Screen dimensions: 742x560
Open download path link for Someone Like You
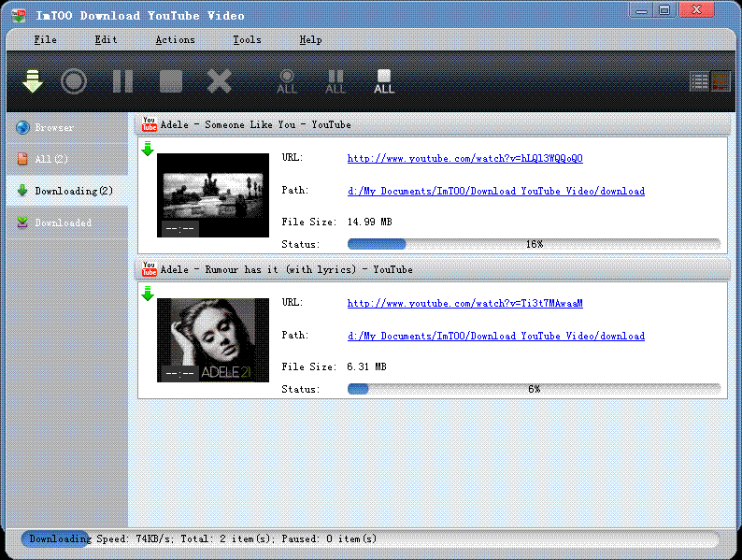click(x=496, y=191)
